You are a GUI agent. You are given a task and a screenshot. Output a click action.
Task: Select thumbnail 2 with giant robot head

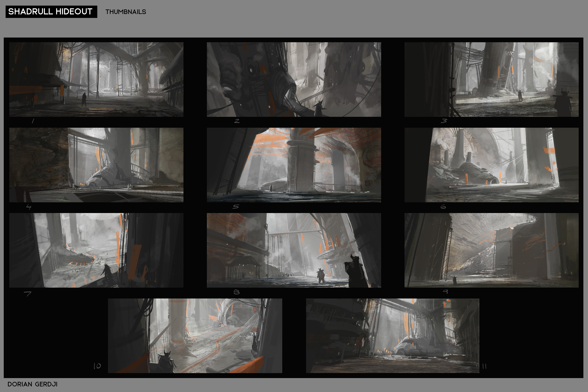tap(294, 79)
